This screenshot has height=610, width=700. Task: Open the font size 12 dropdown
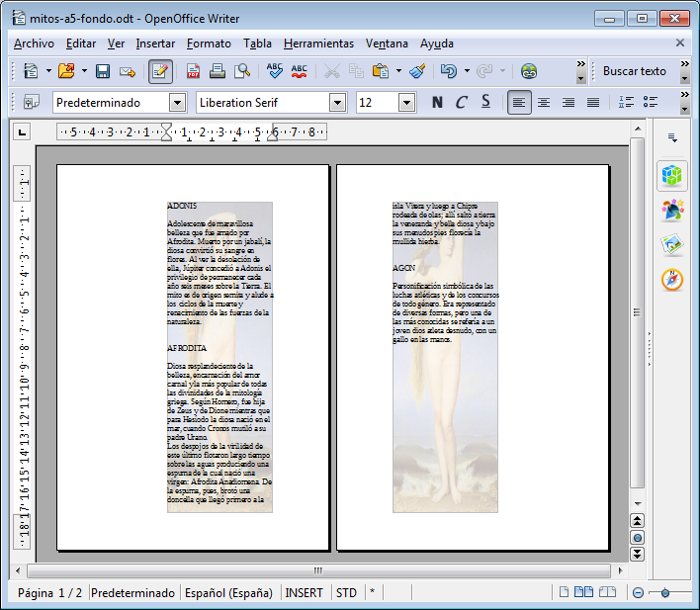[406, 103]
